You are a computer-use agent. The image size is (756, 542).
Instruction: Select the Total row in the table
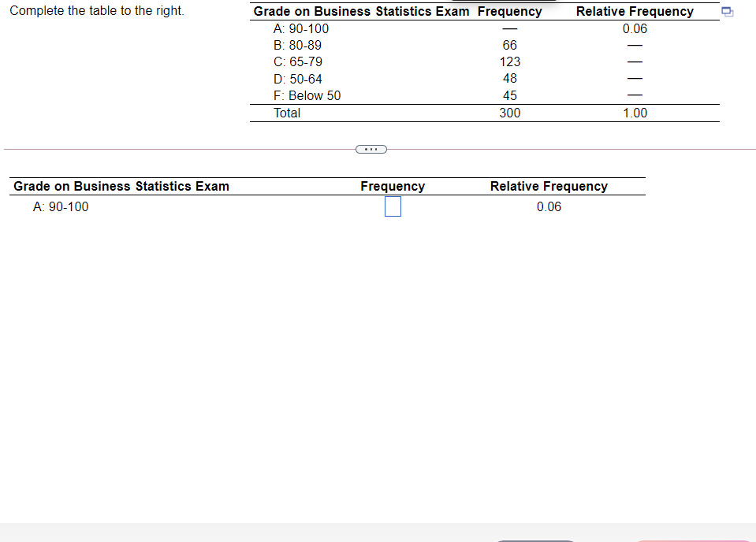click(x=286, y=113)
